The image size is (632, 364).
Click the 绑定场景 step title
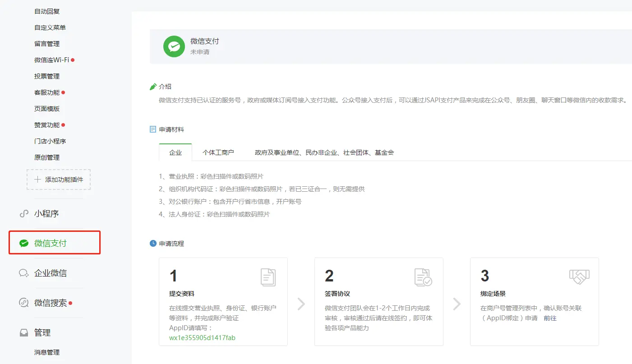coord(493,294)
